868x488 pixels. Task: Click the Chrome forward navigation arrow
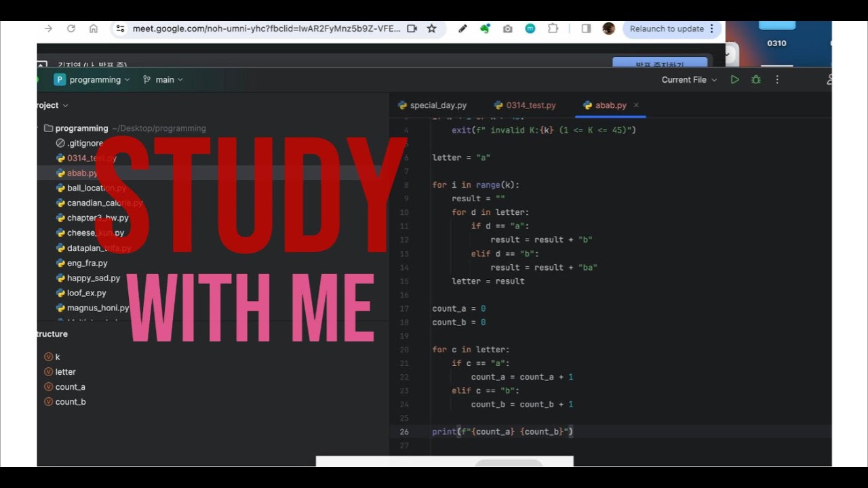(x=48, y=28)
